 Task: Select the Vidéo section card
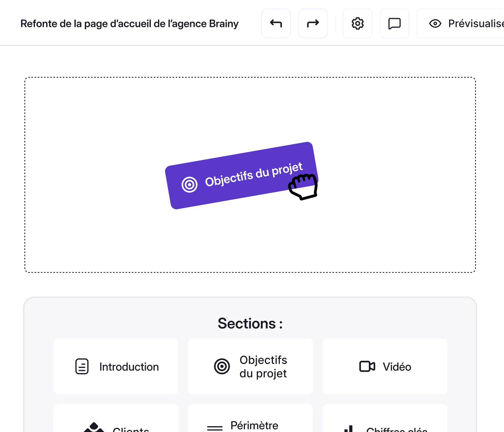pos(384,366)
